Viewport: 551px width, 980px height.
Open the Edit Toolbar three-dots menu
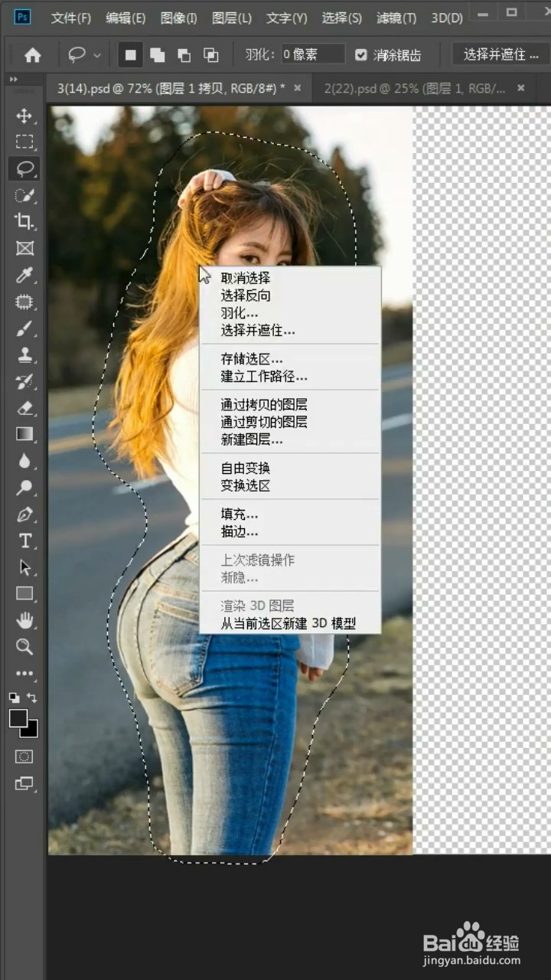coord(24,674)
